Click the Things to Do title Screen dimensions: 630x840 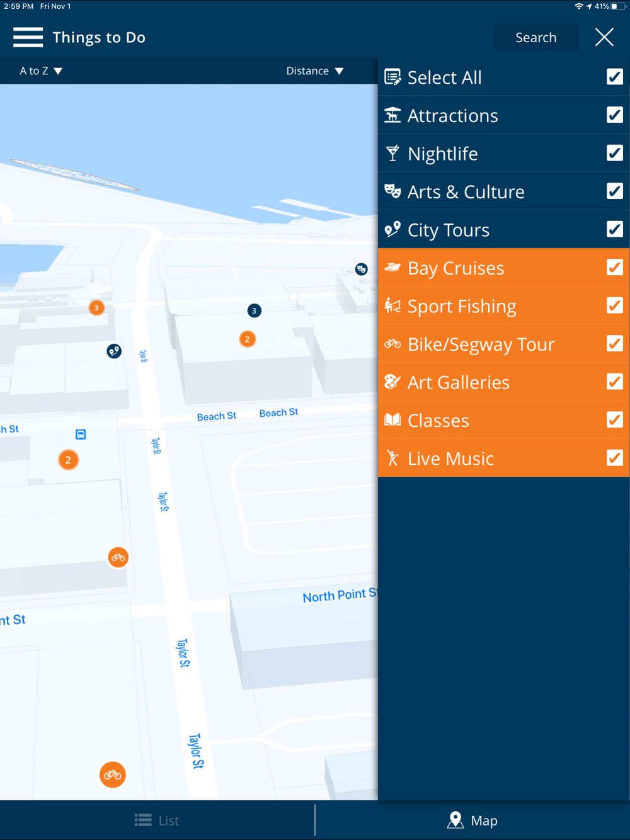(99, 38)
